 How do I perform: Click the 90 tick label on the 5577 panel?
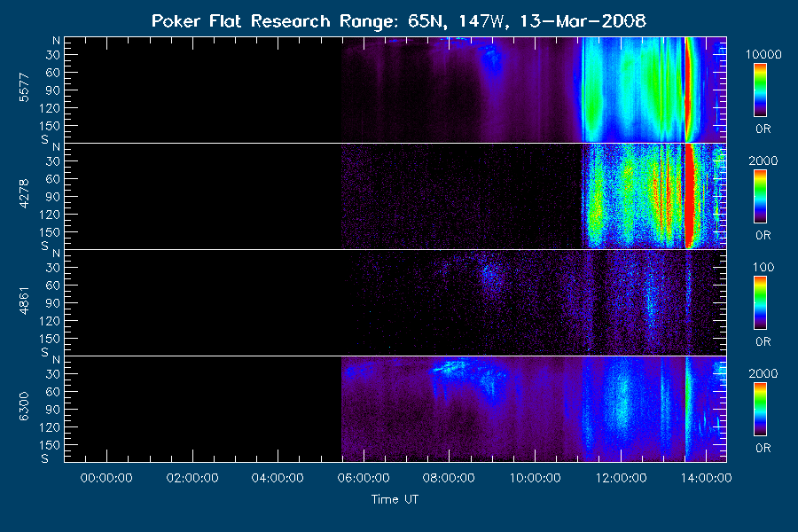(x=53, y=90)
